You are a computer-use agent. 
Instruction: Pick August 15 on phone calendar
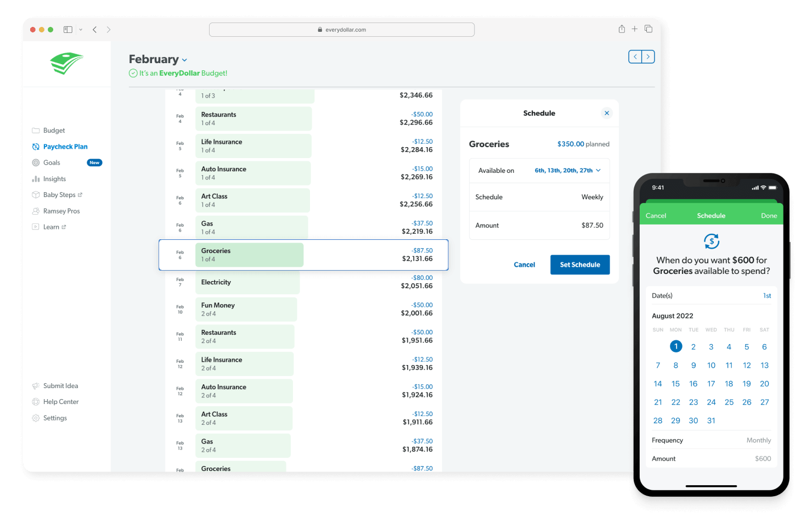point(675,384)
